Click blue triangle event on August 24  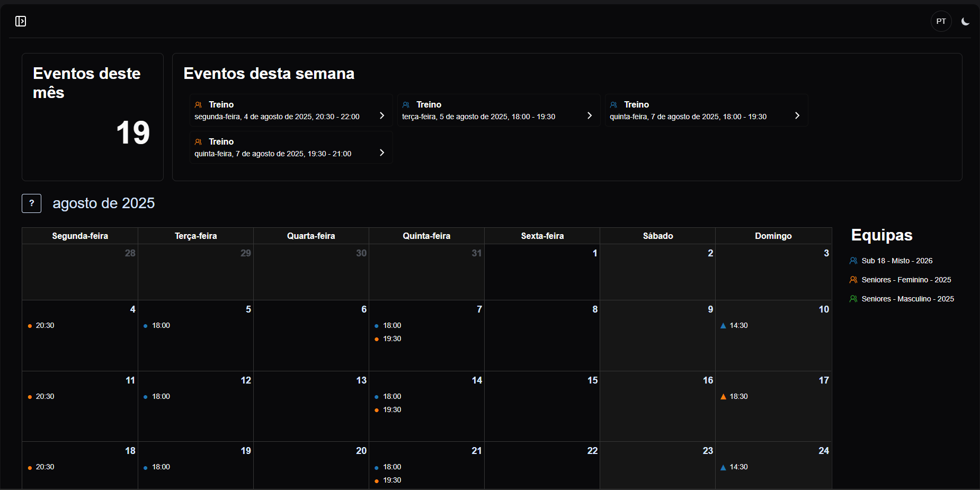pos(723,467)
